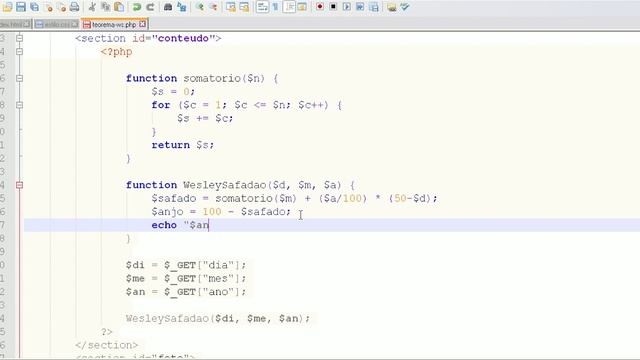Switch to the estilo.css tab
Screen dimensions: 640x360
pyautogui.click(x=57, y=24)
